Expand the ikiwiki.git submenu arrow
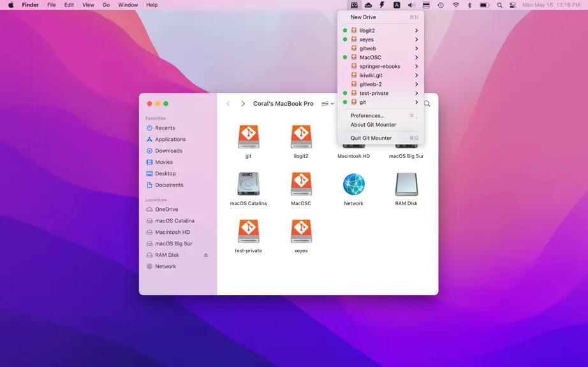Screen dimensions: 588x367 click(x=416, y=76)
